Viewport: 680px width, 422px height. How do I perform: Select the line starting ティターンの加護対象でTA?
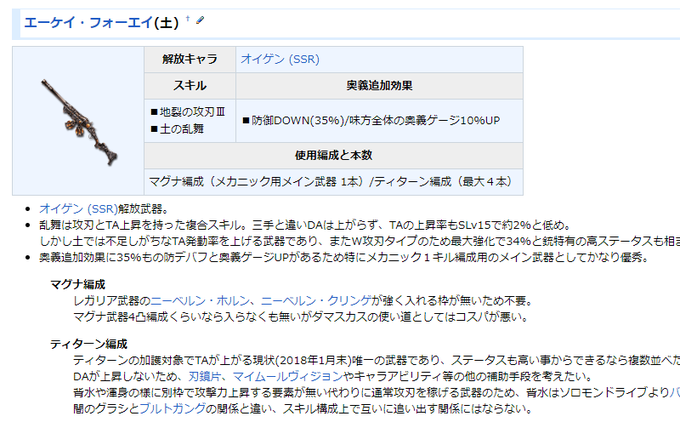point(376,360)
